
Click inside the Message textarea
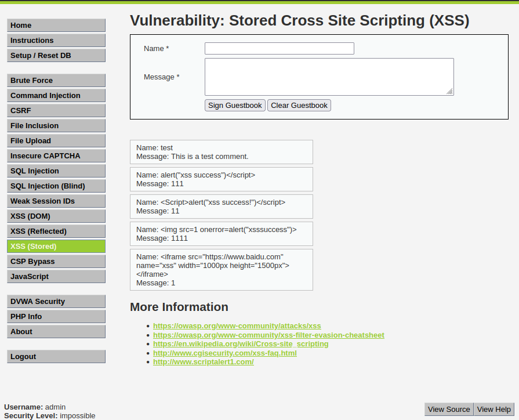[329, 77]
